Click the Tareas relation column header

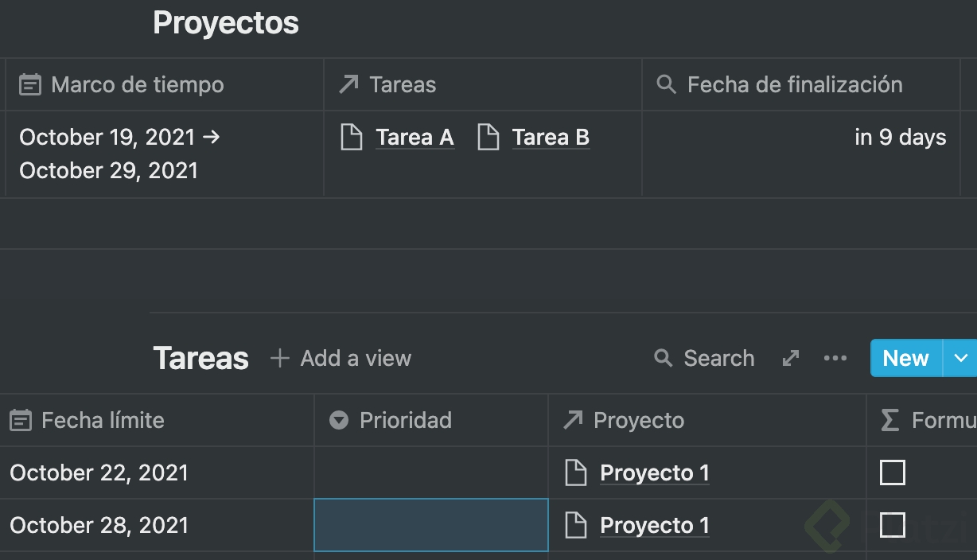pyautogui.click(x=403, y=84)
